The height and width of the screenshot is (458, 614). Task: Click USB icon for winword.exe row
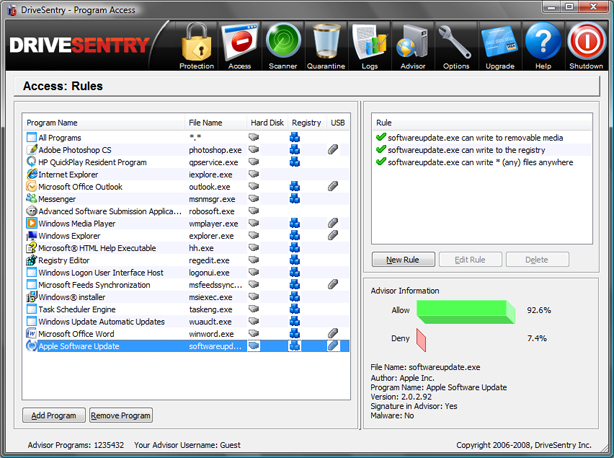[333, 334]
